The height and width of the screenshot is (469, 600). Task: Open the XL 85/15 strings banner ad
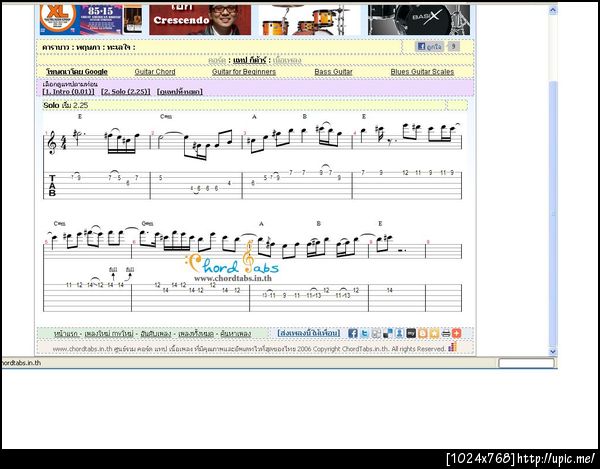[91, 19]
